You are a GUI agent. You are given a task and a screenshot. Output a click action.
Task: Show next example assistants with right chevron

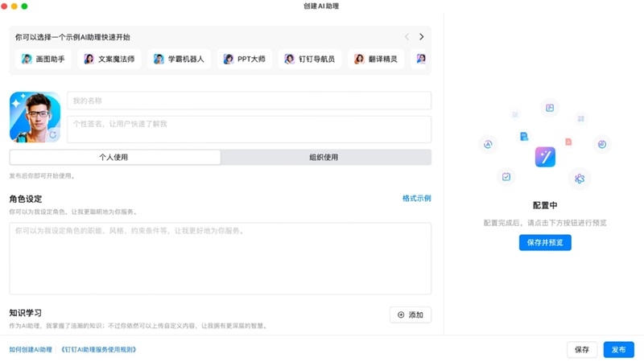[421, 37]
